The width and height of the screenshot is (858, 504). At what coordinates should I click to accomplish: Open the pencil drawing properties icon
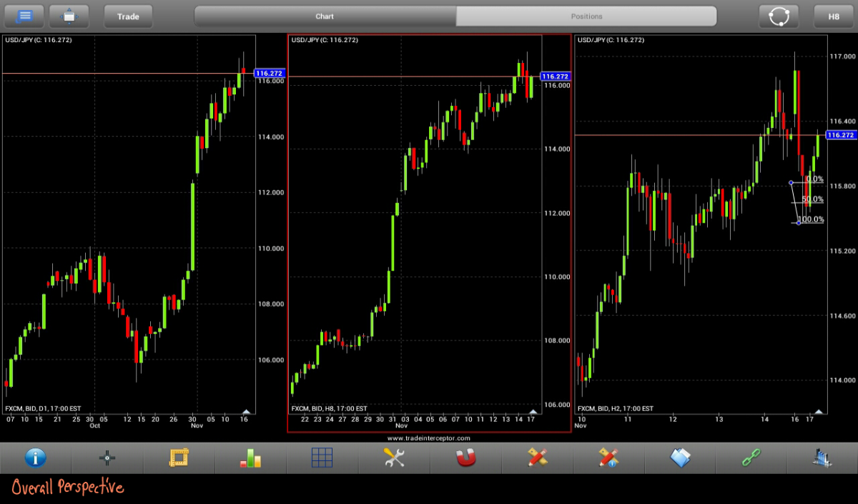pyautogui.click(x=608, y=458)
